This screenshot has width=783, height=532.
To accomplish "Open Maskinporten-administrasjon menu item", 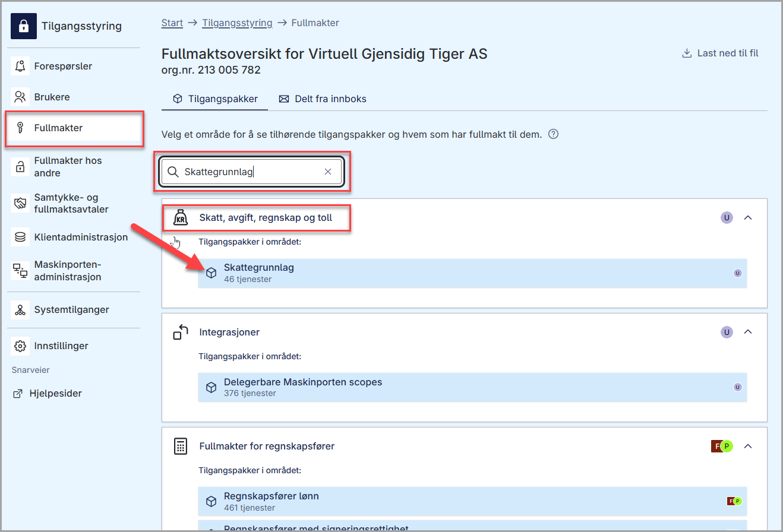I will [x=74, y=271].
